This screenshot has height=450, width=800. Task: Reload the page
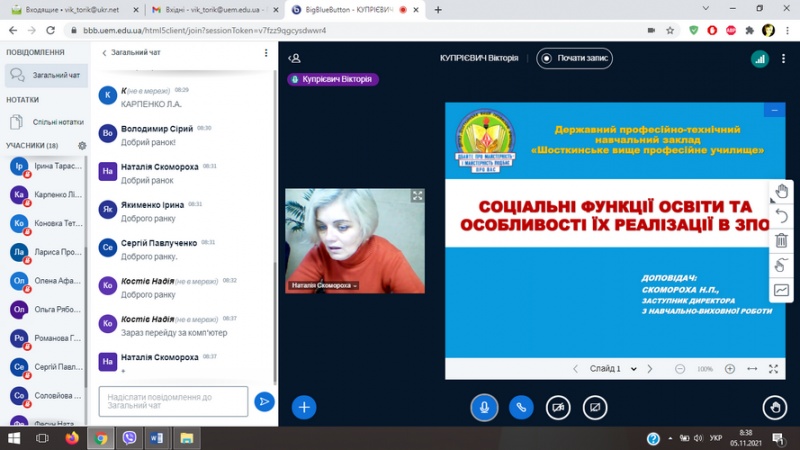[x=50, y=31]
